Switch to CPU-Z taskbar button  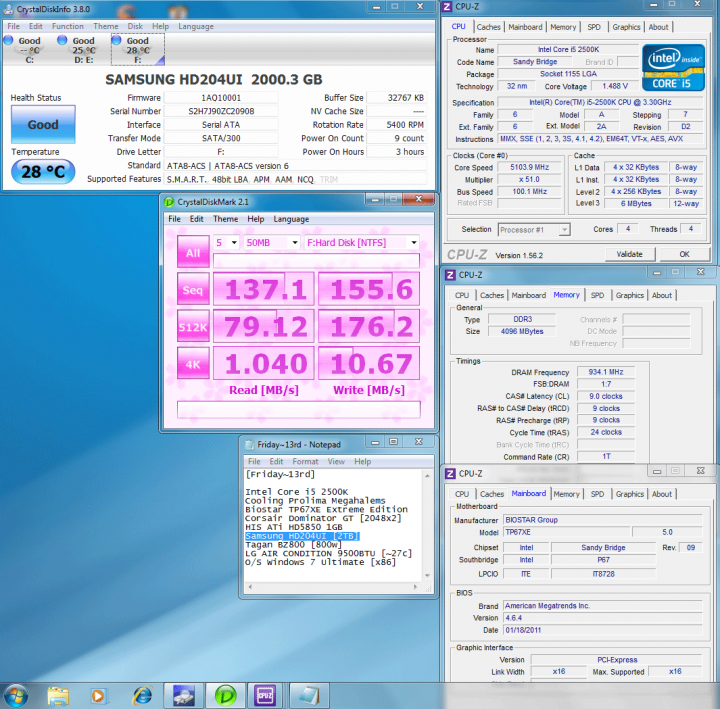[x=266, y=696]
